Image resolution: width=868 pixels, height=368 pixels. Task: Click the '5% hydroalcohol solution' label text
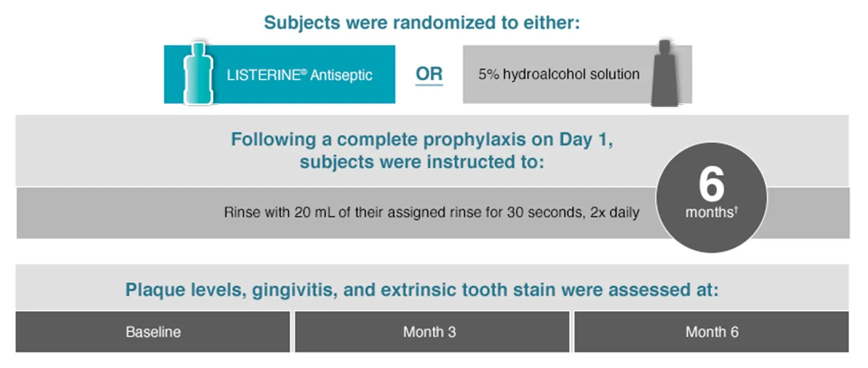[559, 74]
